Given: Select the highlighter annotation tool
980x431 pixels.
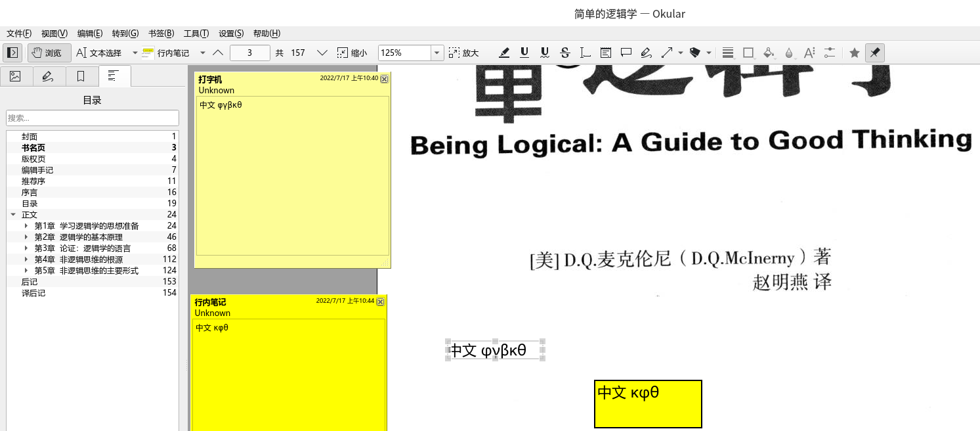Looking at the screenshot, I should 504,53.
